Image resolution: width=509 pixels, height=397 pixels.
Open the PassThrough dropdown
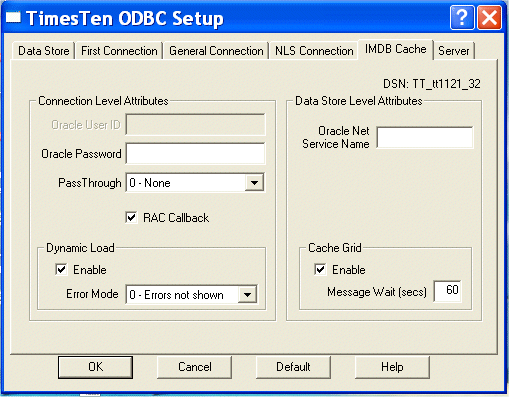254,182
